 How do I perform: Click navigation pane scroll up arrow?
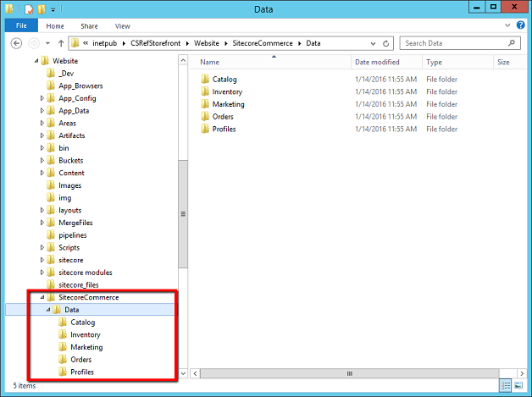coord(183,60)
